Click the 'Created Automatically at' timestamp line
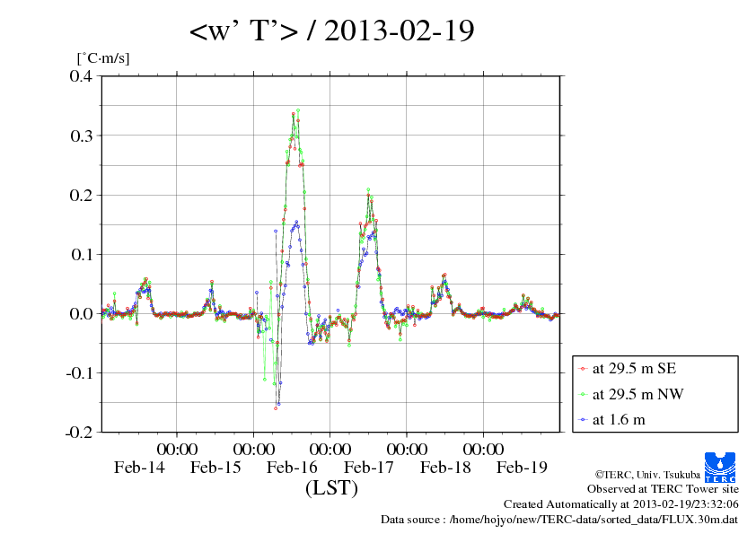The width and height of the screenshot is (756, 534). tap(621, 504)
